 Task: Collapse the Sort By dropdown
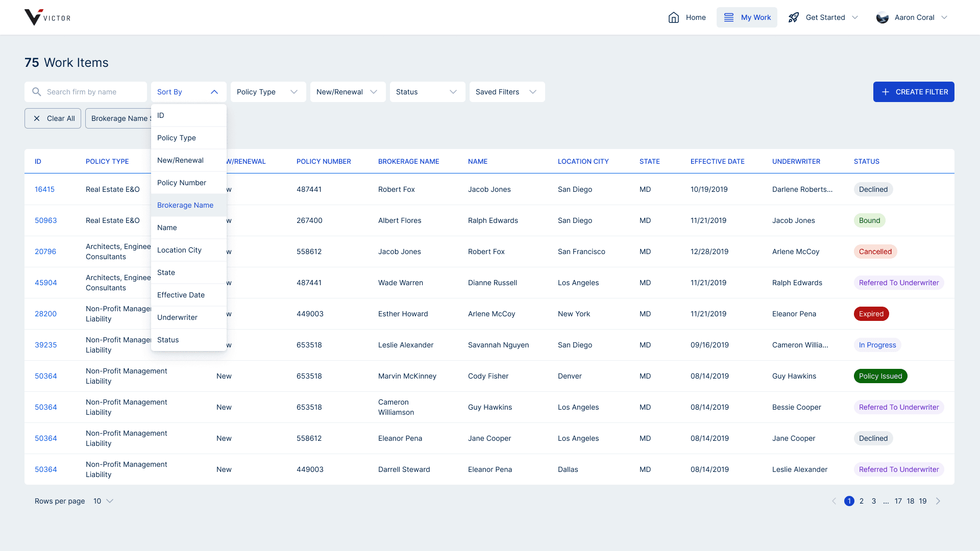click(x=214, y=92)
